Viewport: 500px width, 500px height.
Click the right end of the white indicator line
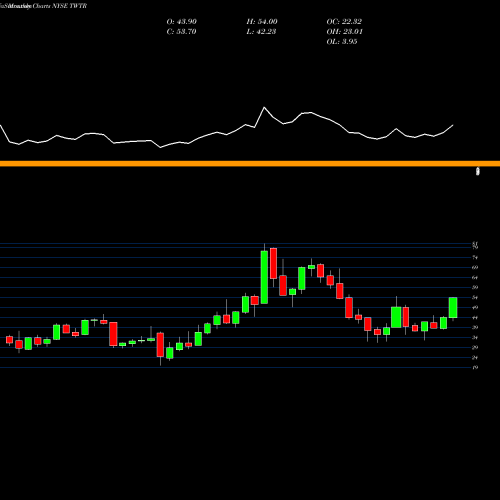[453, 125]
